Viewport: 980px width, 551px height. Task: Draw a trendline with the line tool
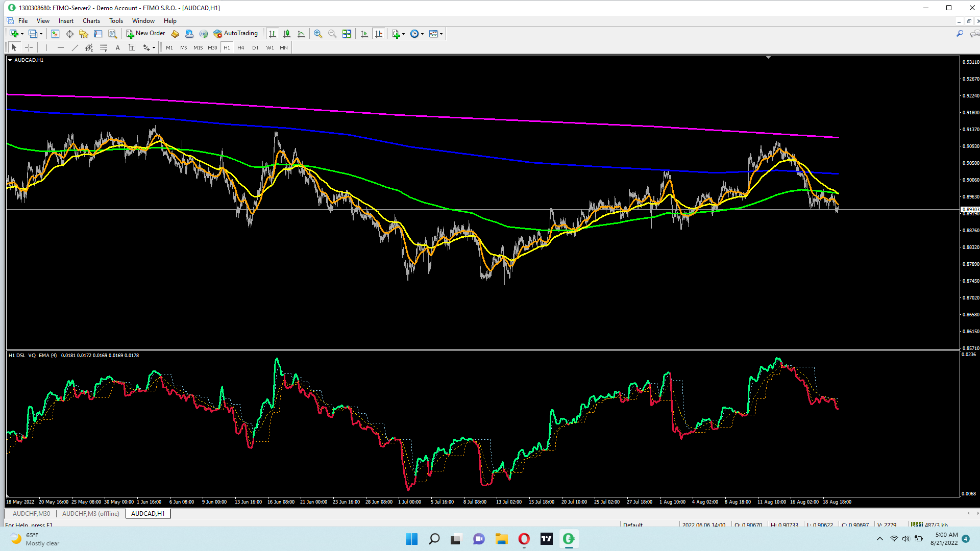pos(75,47)
